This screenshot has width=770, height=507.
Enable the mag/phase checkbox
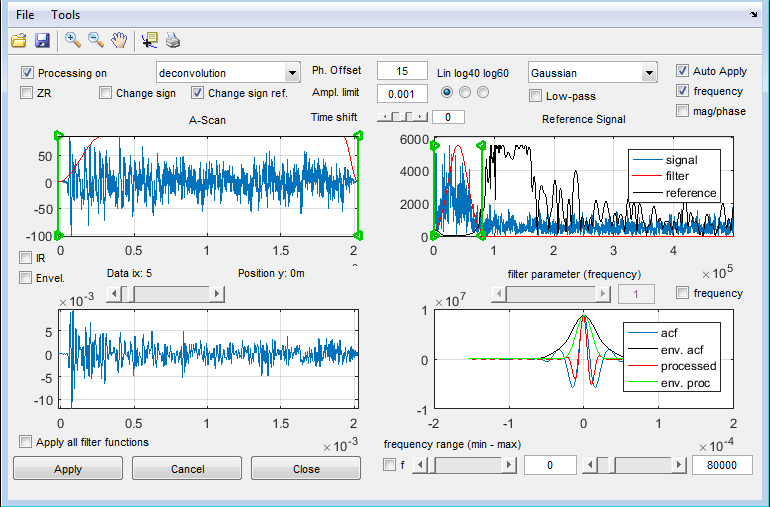682,111
